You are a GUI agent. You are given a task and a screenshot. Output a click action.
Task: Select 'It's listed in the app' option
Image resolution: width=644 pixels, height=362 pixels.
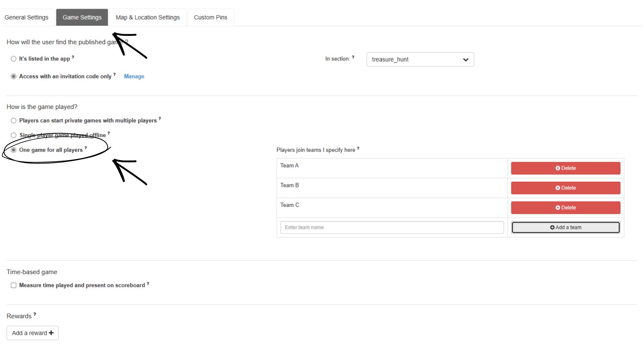(x=13, y=59)
